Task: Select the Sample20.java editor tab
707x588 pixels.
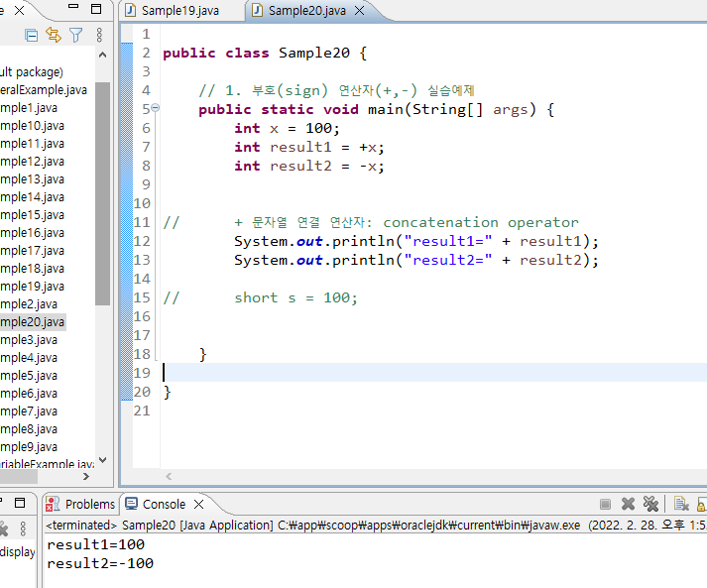Action: coord(307,10)
